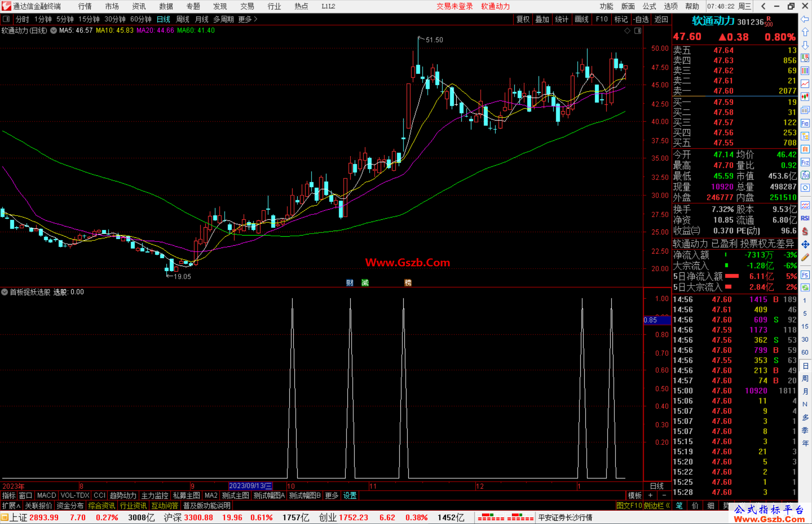812x524 pixels.
Task: Open the color-grid quote table sidebar icon
Action: tap(805, 71)
